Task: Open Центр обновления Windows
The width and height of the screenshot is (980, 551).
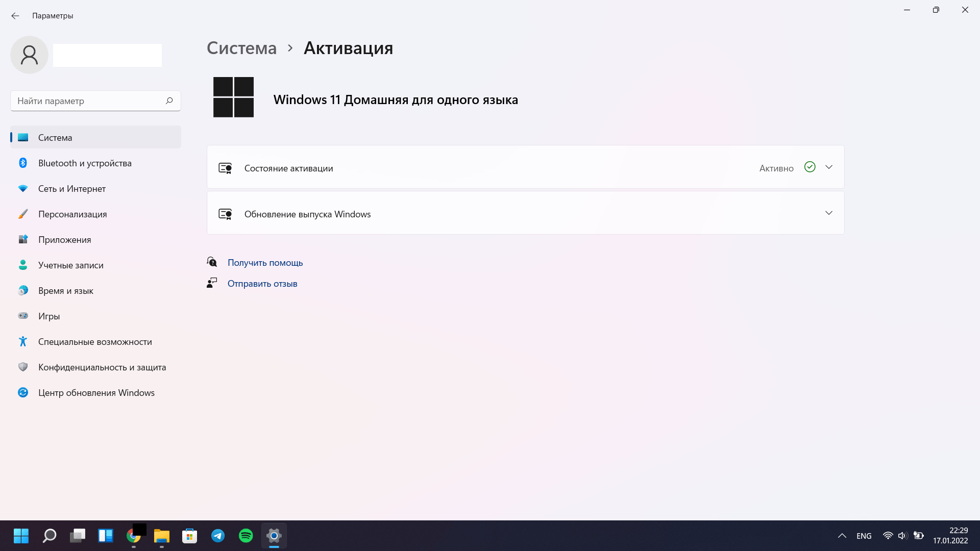Action: point(95,392)
